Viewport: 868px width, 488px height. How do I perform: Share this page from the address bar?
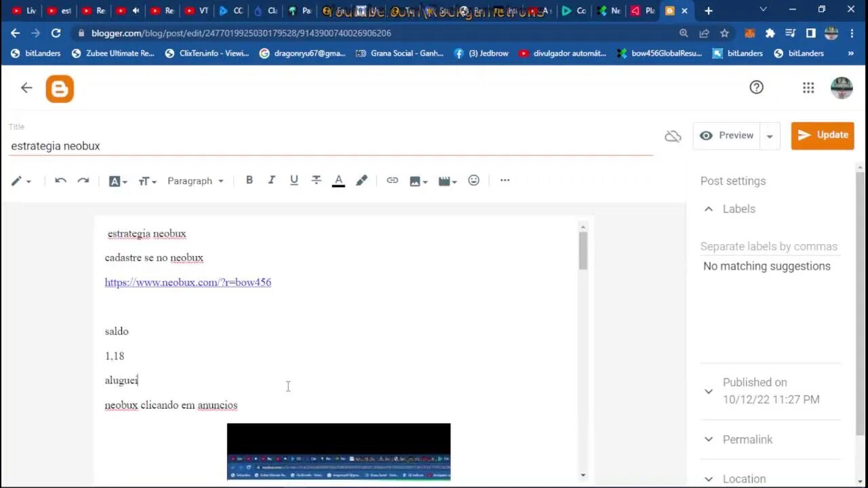pyautogui.click(x=705, y=33)
